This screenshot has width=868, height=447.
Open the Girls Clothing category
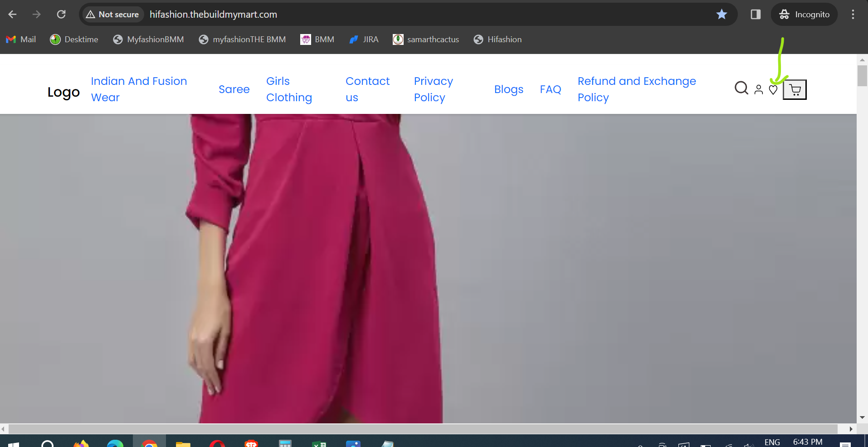point(289,89)
